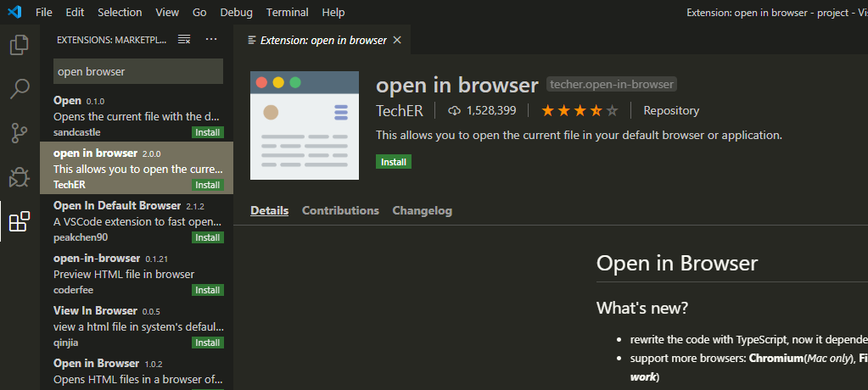Open the Repository link
Image resolution: width=868 pixels, height=390 pixels.
click(671, 110)
